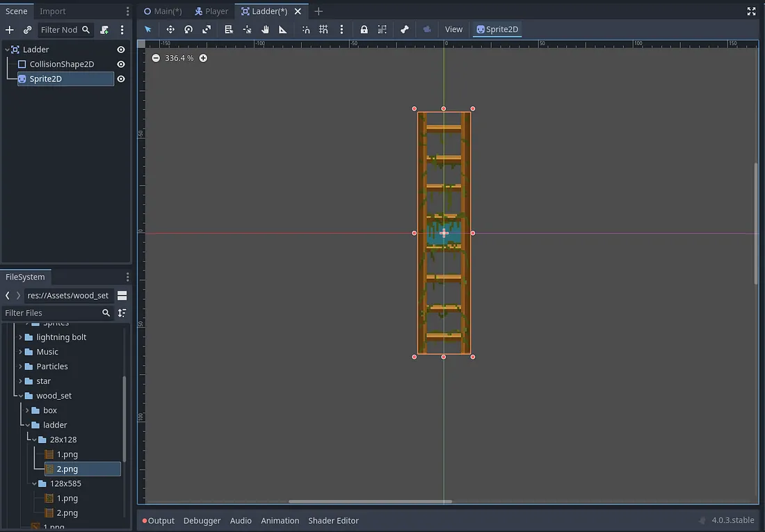765x532 pixels.
Task: Collapse the wood_set folder
Action: click(x=20, y=396)
